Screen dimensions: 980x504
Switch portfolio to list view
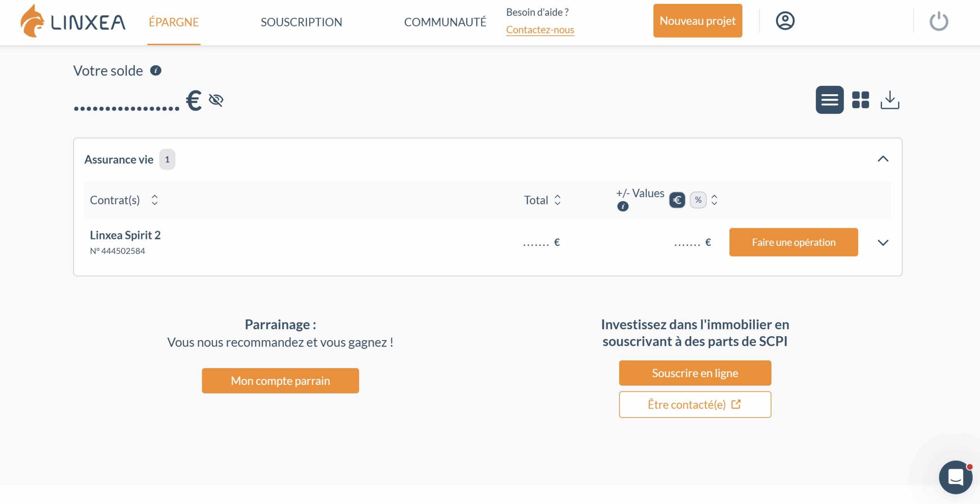[829, 100]
